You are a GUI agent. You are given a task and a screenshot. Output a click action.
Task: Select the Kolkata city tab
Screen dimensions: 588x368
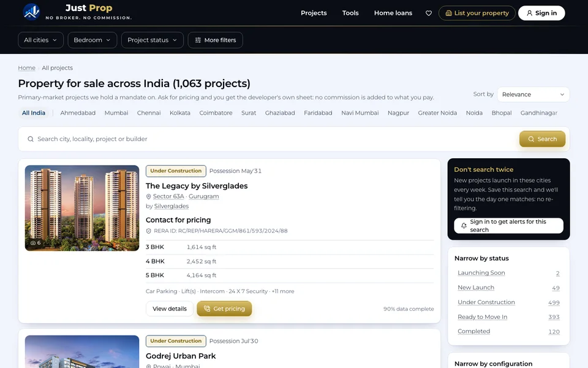point(180,113)
